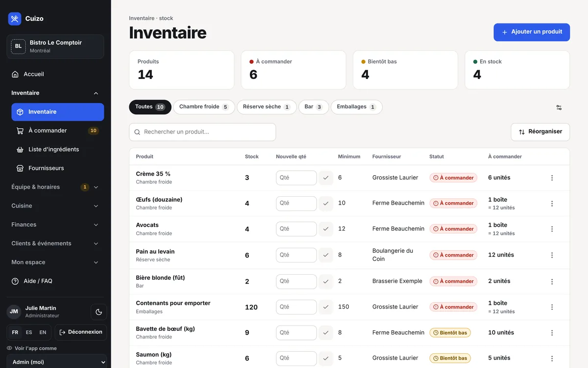Click Qté field for Saumon (kg)
Viewport: 588px width, 368px height.
296,358
